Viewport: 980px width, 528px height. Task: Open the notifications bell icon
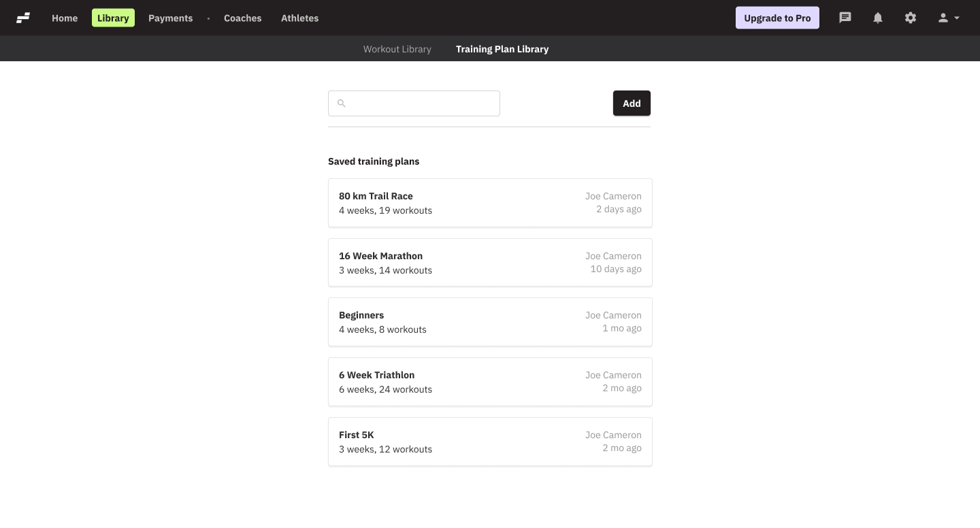(878, 18)
